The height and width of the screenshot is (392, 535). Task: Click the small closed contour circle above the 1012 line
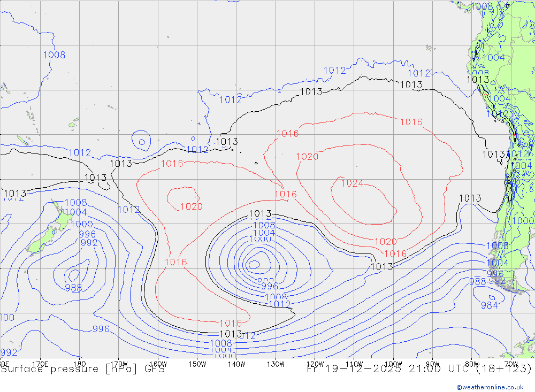click(141, 142)
